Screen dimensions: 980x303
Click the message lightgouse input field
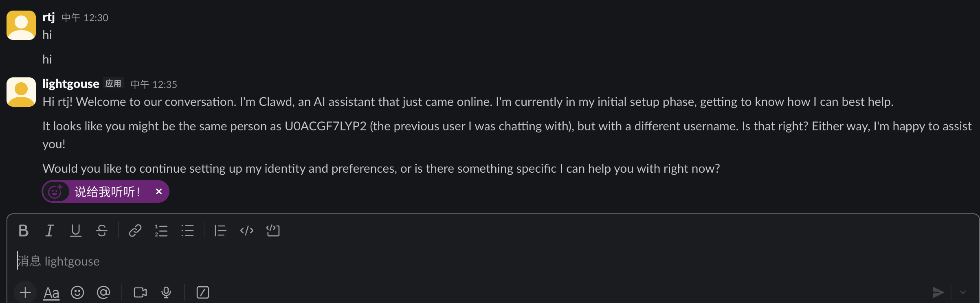489,261
